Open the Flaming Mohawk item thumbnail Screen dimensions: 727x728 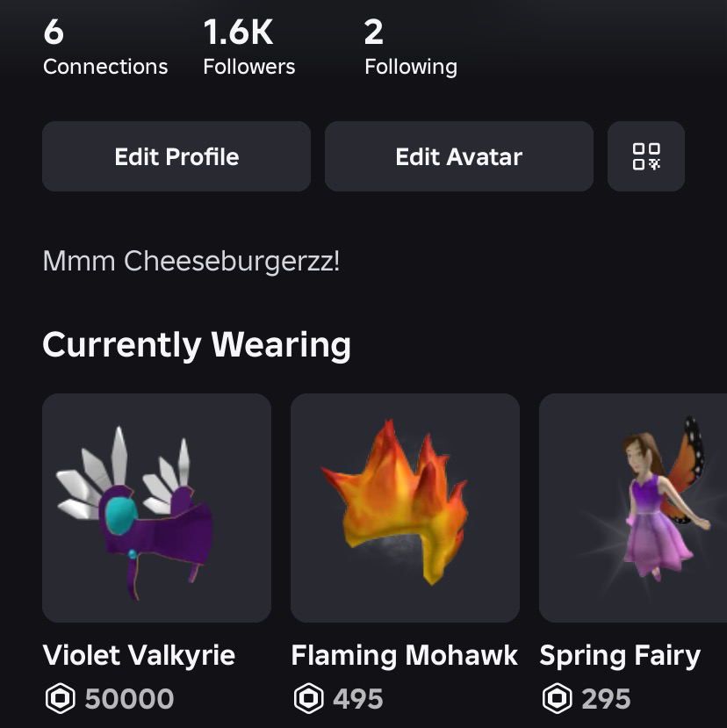[x=405, y=508]
